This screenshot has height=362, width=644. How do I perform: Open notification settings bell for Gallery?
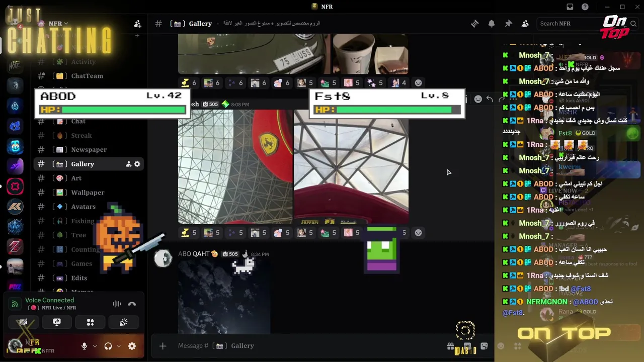coord(492,24)
